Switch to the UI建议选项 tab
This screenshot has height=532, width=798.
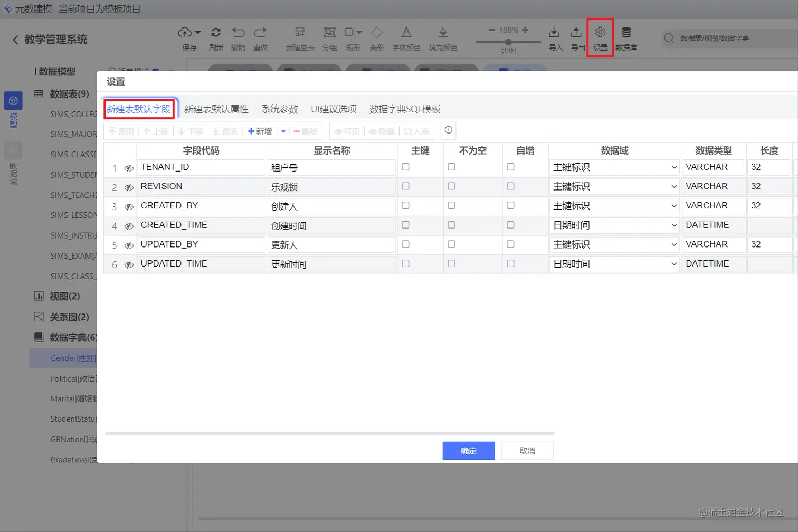[334, 109]
